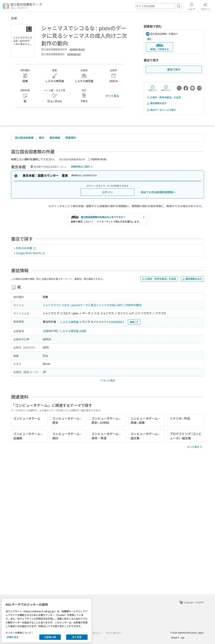Switch Language to English
Image resolution: width=215 pixels, height=644 pixels.
tap(191, 602)
